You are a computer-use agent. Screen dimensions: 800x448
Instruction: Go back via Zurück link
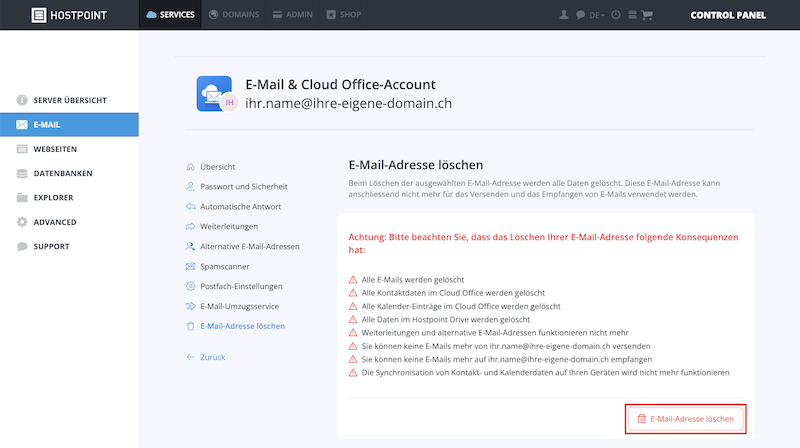212,357
